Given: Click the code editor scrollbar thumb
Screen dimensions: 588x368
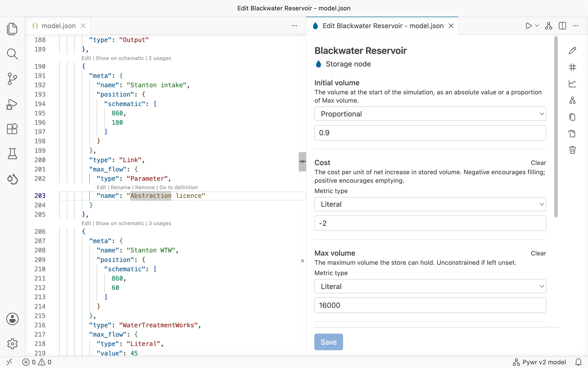Looking at the screenshot, I should coord(302,162).
